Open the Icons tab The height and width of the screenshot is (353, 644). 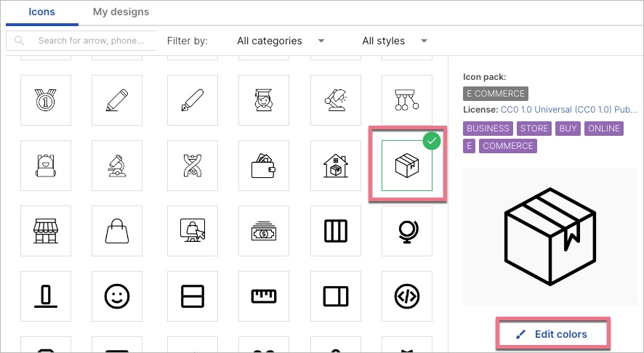pos(41,12)
